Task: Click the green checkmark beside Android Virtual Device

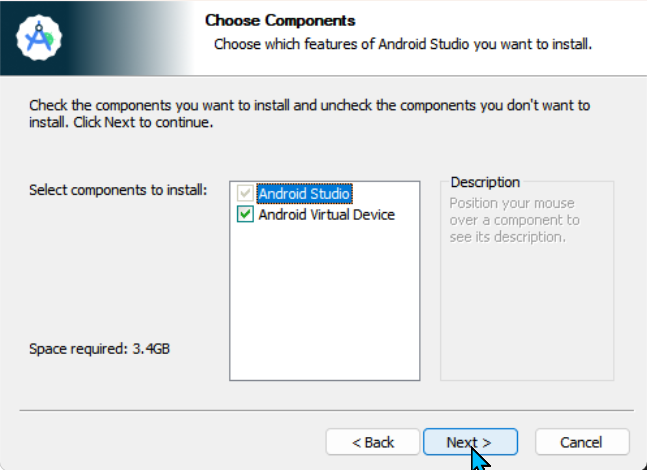Action: pos(245,214)
